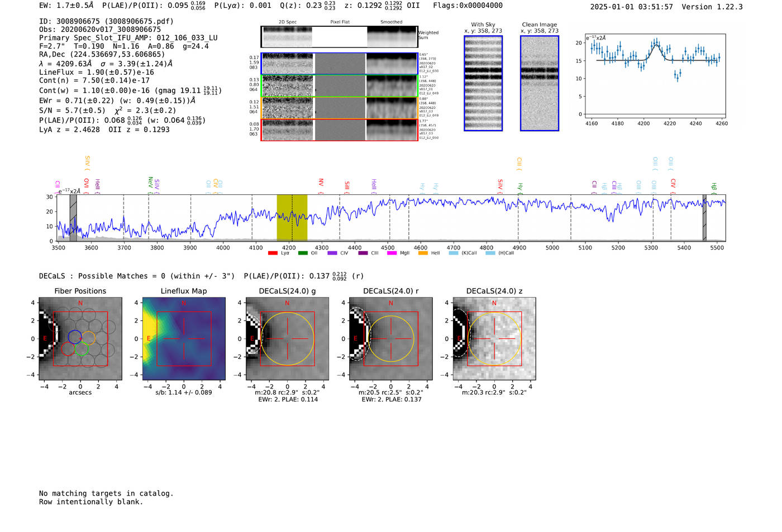Click the yellow highlighted region in the spectrum
The height and width of the screenshot is (532, 782).
click(x=292, y=218)
